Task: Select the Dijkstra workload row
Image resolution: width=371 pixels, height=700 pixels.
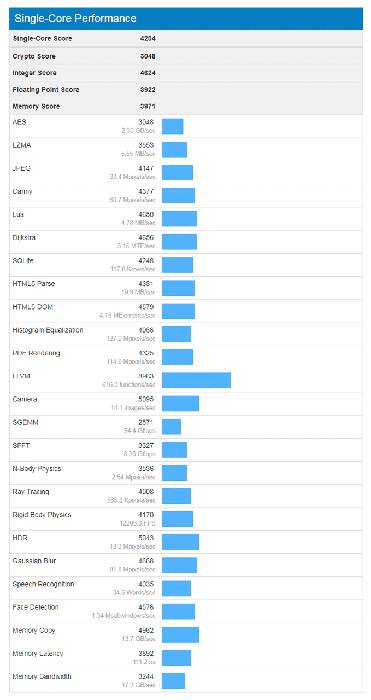Action: [x=186, y=242]
